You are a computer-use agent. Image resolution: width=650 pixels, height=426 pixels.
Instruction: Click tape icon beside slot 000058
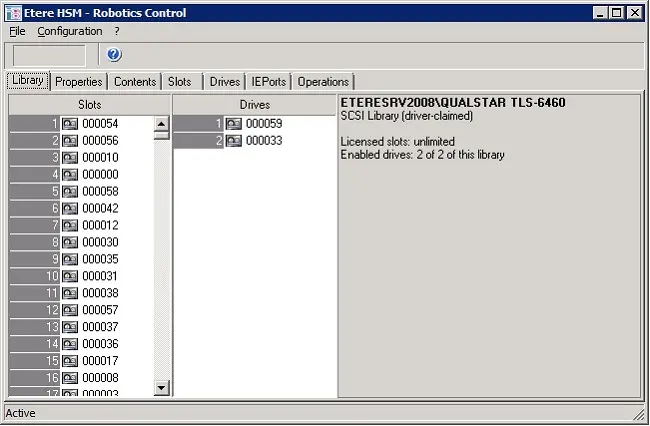point(70,191)
